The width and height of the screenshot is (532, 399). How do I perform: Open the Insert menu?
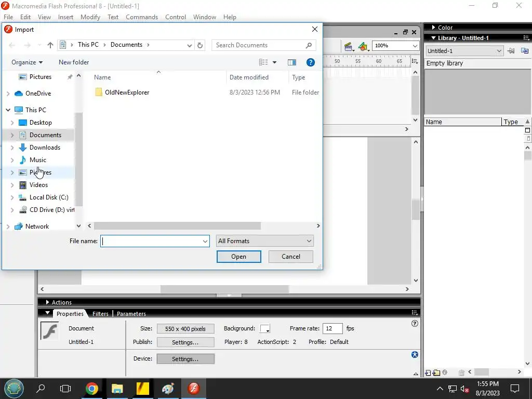pyautogui.click(x=65, y=17)
